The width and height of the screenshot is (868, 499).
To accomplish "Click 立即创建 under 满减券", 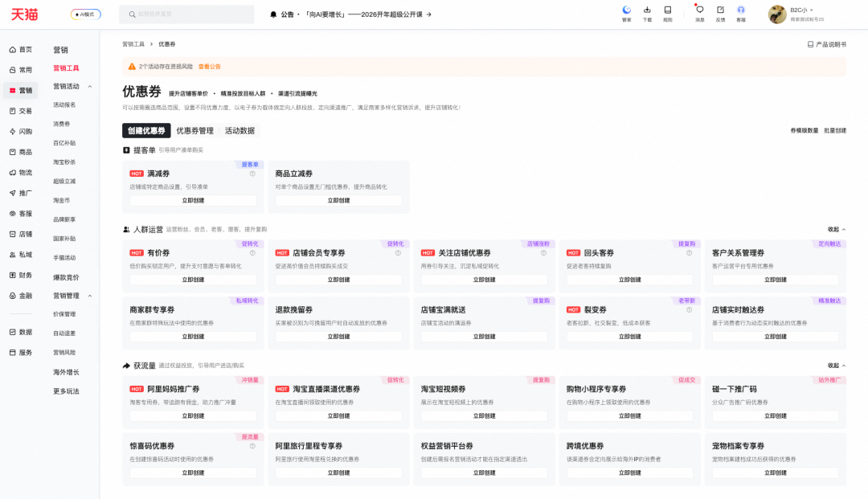I will tap(193, 199).
